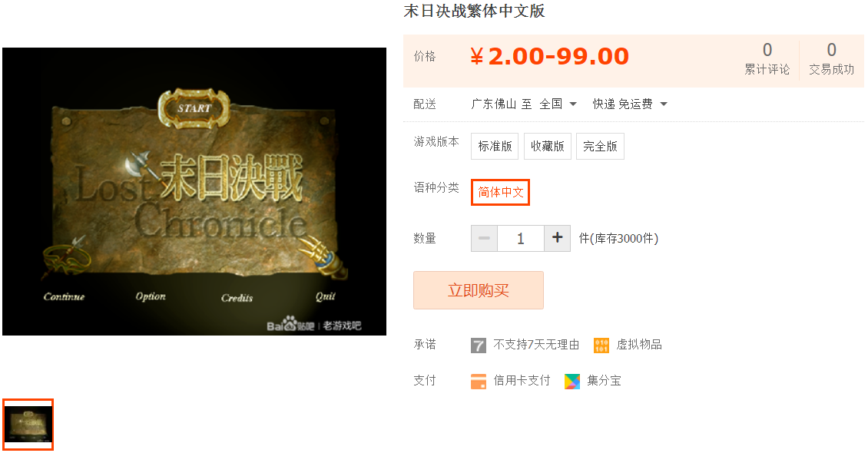Image resolution: width=868 pixels, height=453 pixels.
Task: Open the 快递 免运费 shipping dropdown
Action: click(x=630, y=104)
